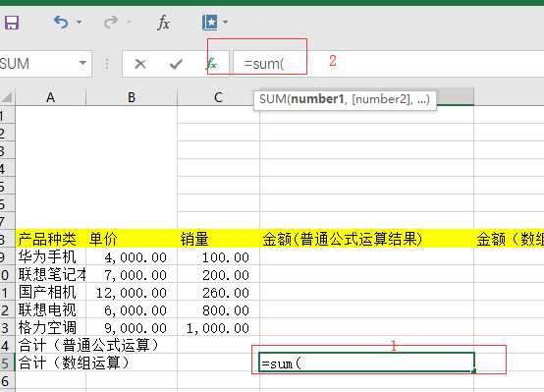Click number1 argument in the tooltip
The image size is (544, 392).
coord(317,99)
